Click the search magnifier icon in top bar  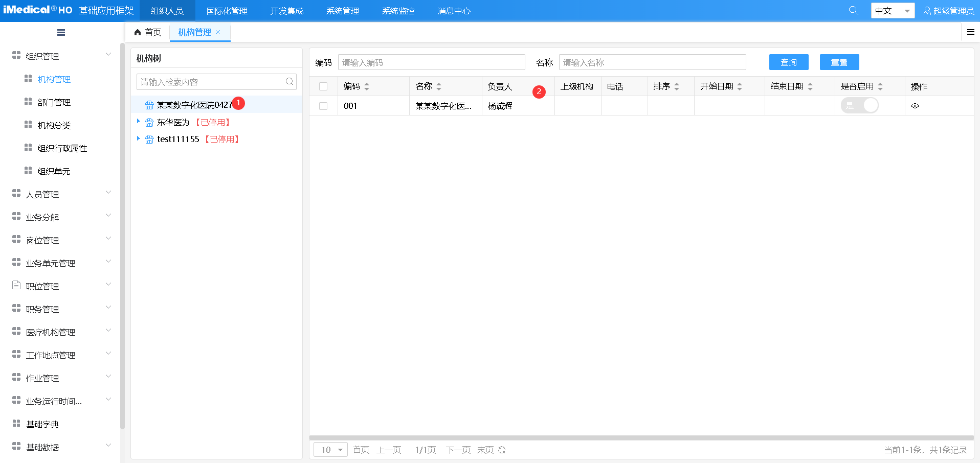pos(853,10)
